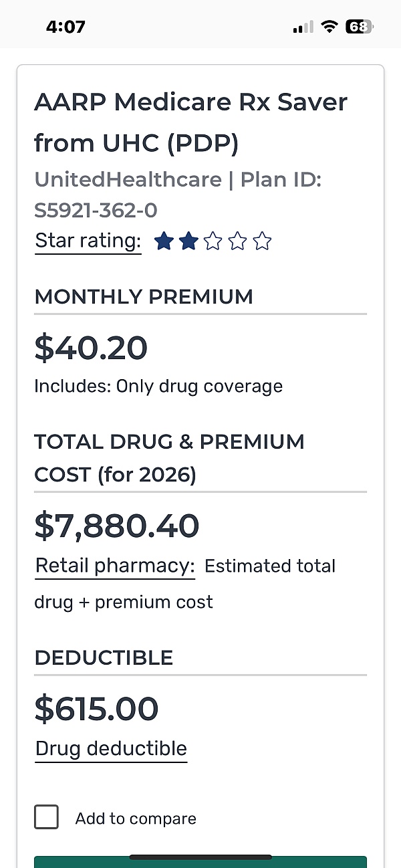Open the Star rating explanation link
The image size is (401, 868).
point(88,241)
